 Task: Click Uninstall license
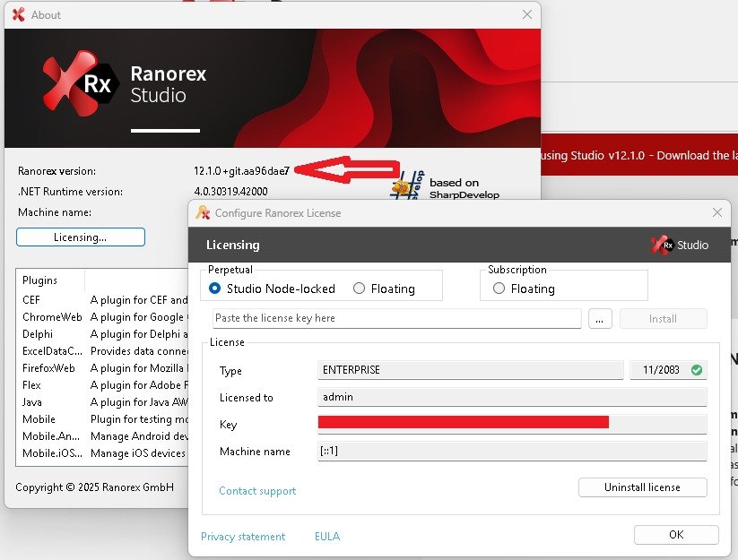pos(642,487)
